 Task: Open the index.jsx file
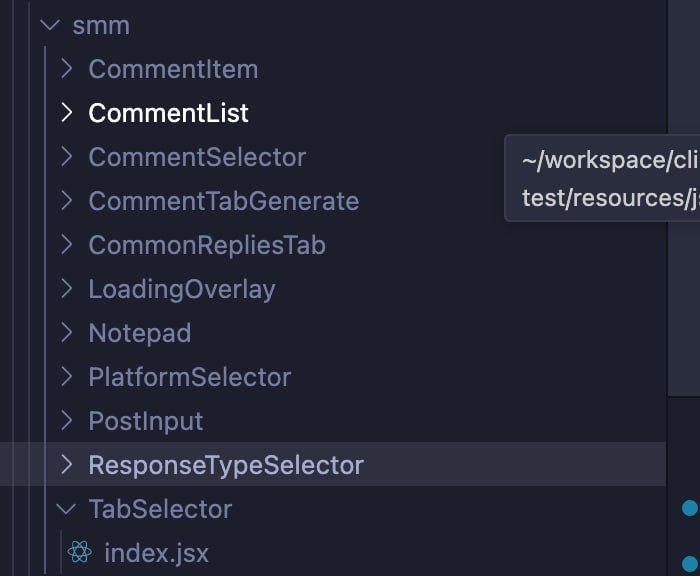pyautogui.click(x=156, y=552)
